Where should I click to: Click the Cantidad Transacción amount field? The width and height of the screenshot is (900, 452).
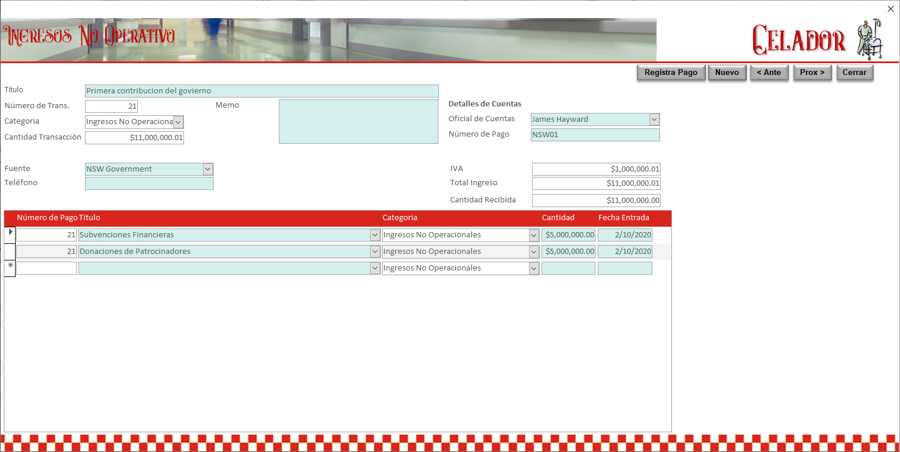pos(134,138)
